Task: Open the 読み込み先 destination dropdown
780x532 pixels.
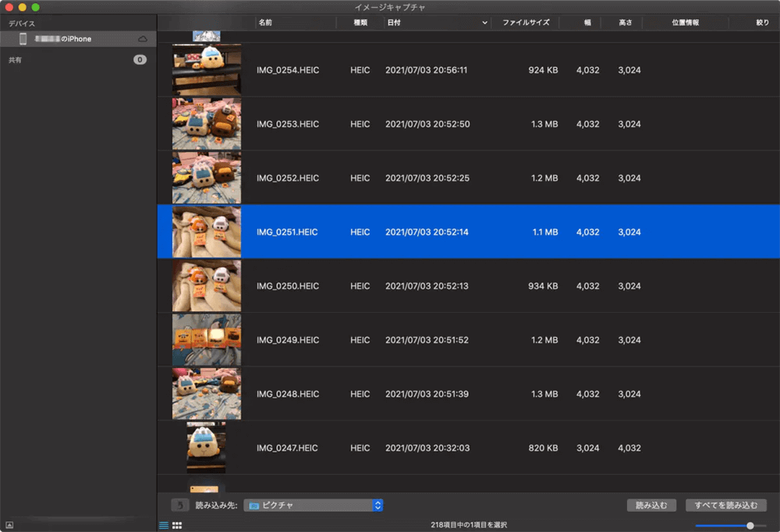Action: click(378, 505)
